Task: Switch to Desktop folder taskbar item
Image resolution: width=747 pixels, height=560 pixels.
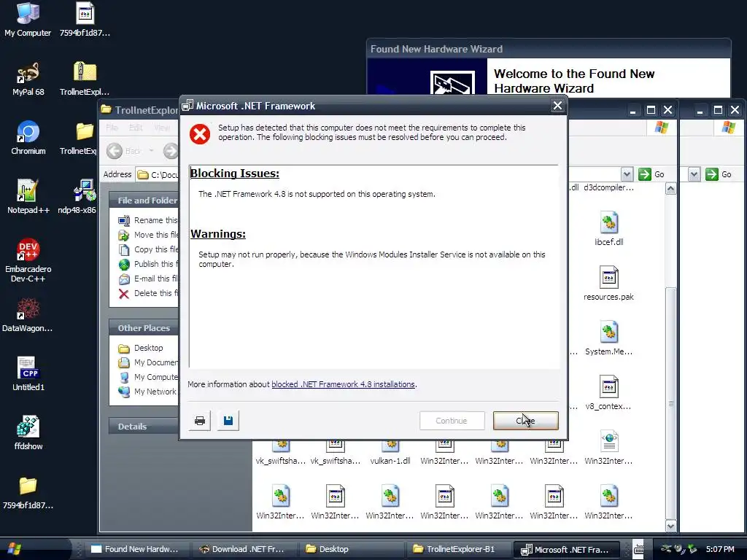Action: coord(350,549)
